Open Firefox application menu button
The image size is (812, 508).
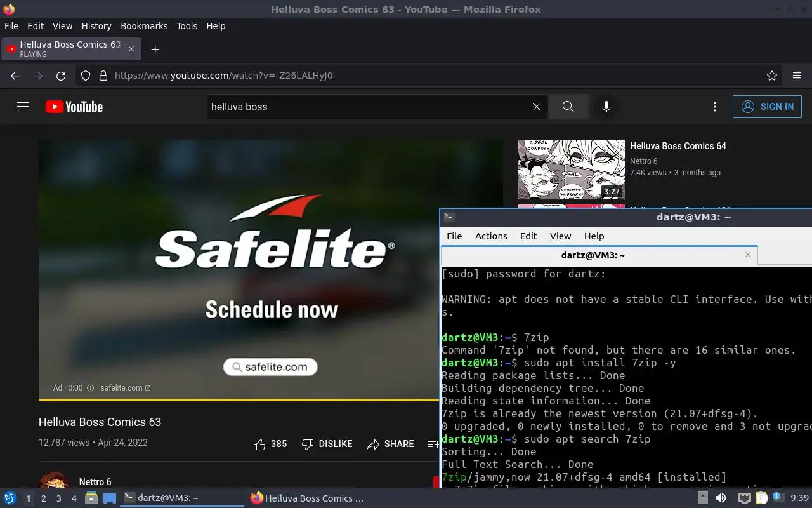[797, 76]
